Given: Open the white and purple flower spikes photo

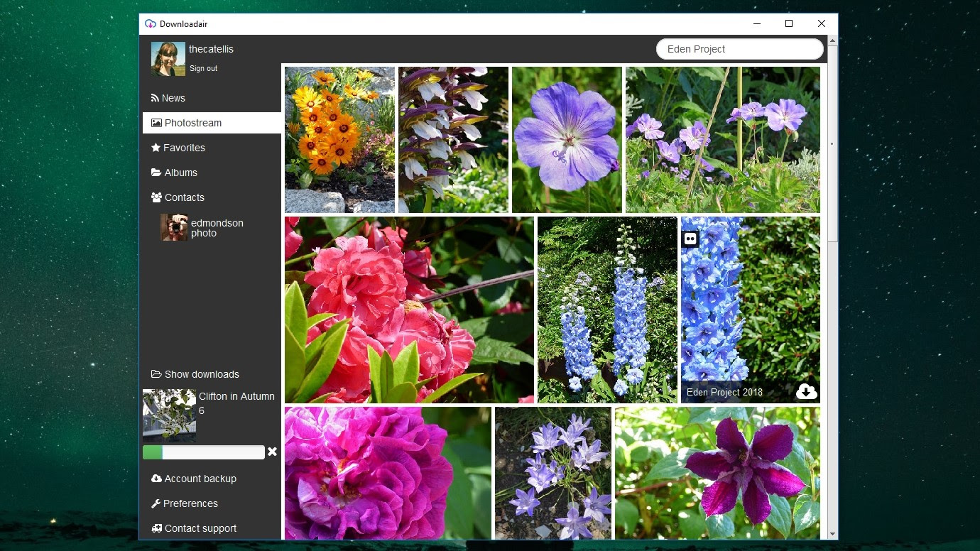Looking at the screenshot, I should click(x=453, y=140).
